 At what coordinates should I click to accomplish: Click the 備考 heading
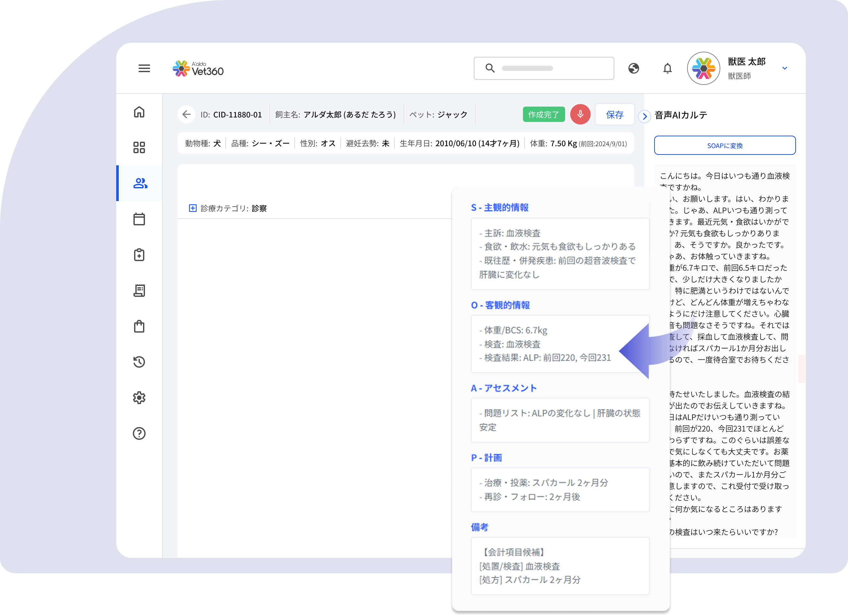(479, 527)
